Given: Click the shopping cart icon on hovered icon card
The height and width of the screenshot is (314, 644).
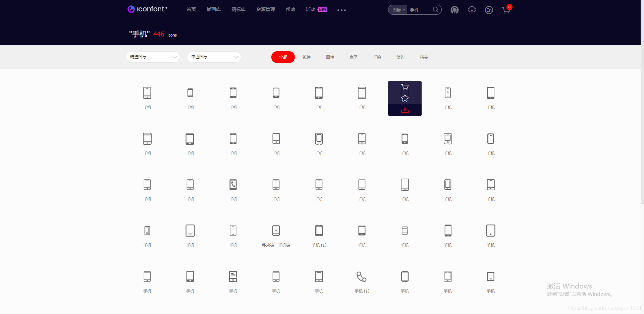Looking at the screenshot, I should click(x=405, y=87).
